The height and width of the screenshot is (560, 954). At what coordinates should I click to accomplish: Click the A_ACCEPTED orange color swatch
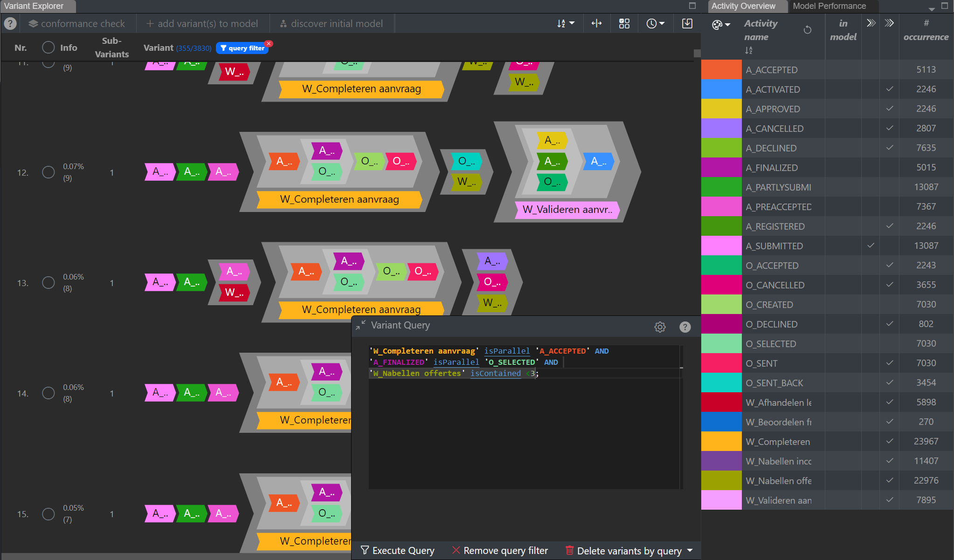[721, 69]
